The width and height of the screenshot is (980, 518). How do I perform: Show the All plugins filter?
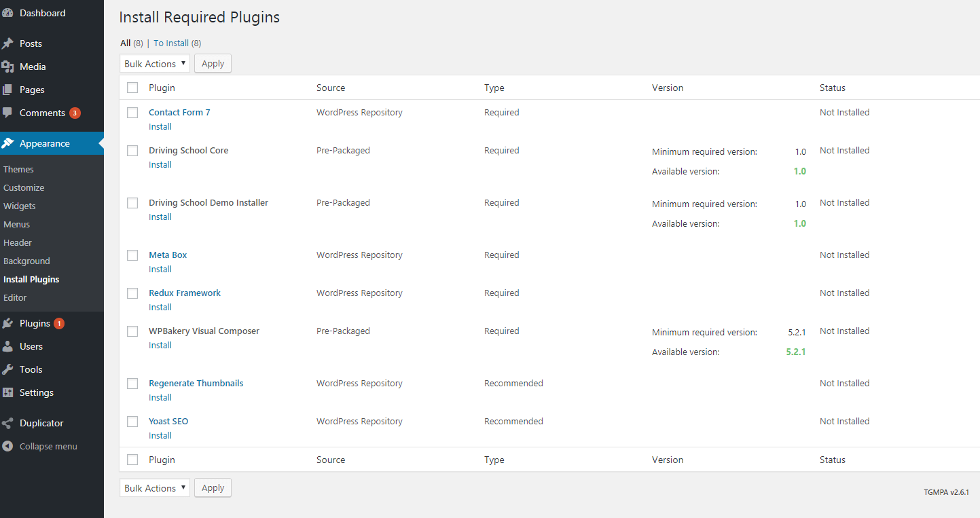pyautogui.click(x=126, y=43)
